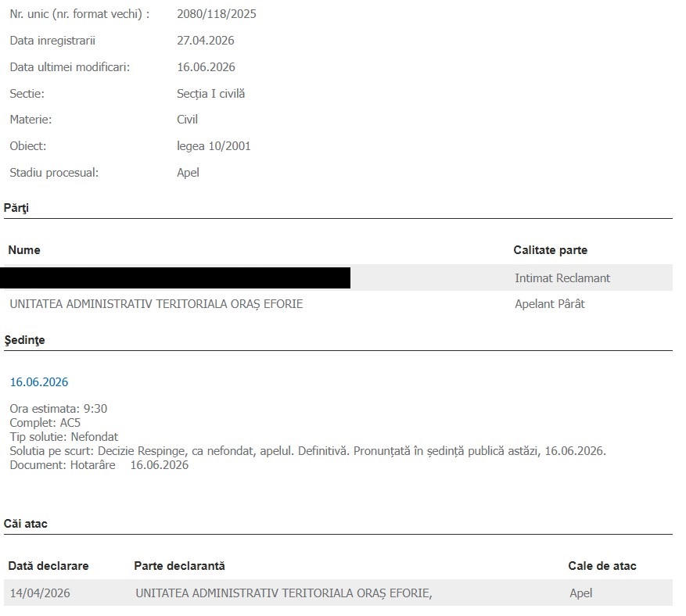This screenshot has height=616, width=686.
Task: Click the 'Document: Hotarâre 16.06.2026' line
Action: click(99, 464)
